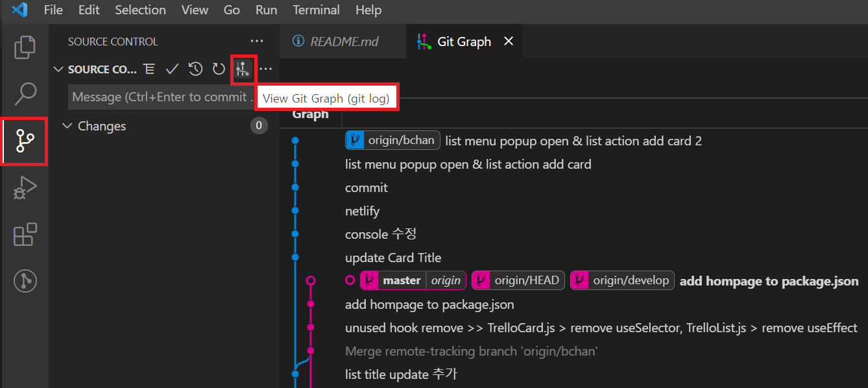Collapse the Changes group
The height and width of the screenshot is (388, 868).
(67, 126)
